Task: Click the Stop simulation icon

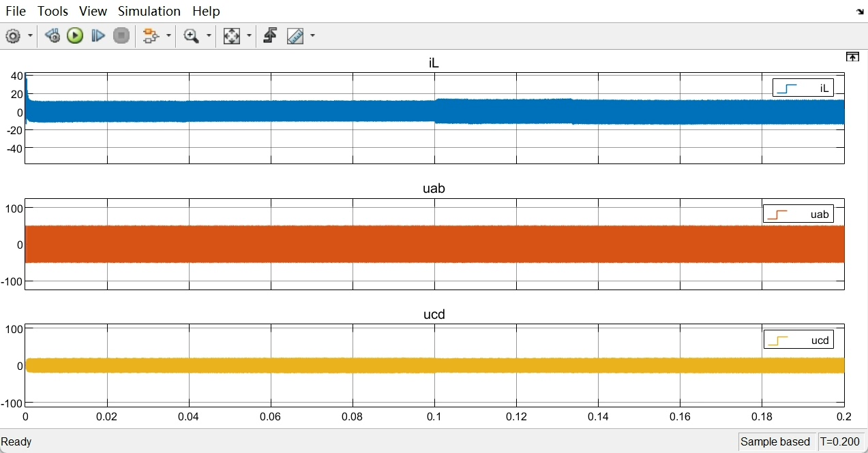Action: coord(121,35)
